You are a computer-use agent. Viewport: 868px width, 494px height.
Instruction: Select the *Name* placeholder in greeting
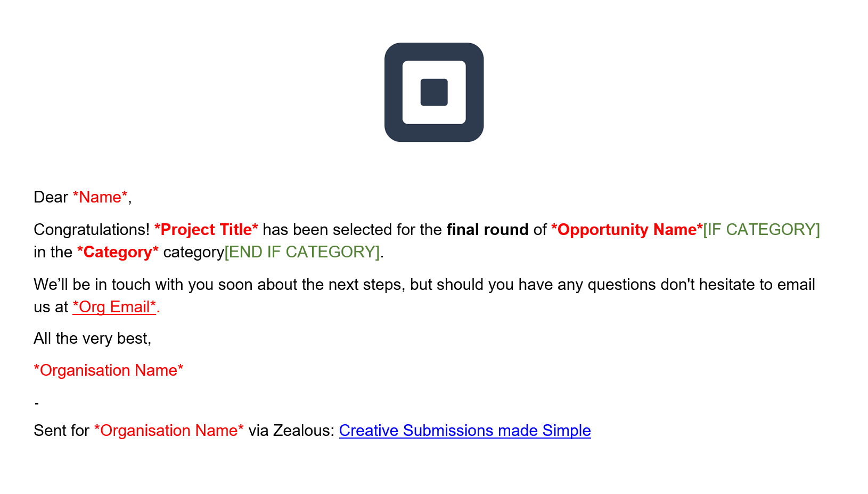tap(100, 197)
